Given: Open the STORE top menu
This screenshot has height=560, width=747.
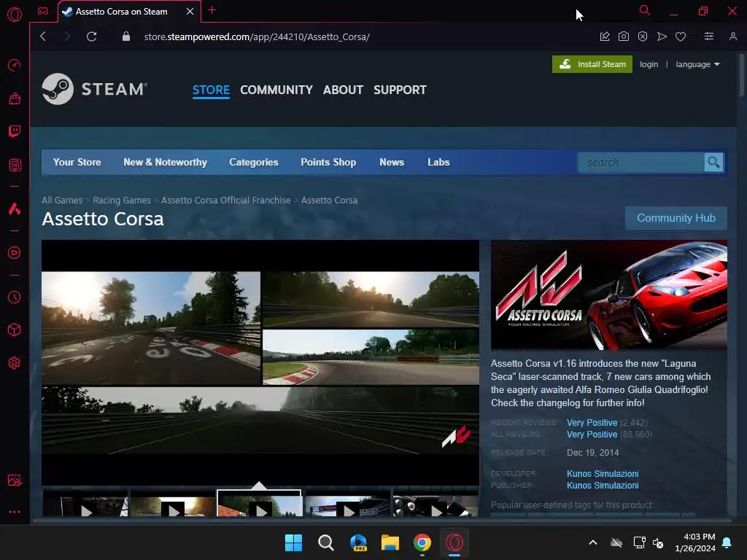Looking at the screenshot, I should (211, 90).
